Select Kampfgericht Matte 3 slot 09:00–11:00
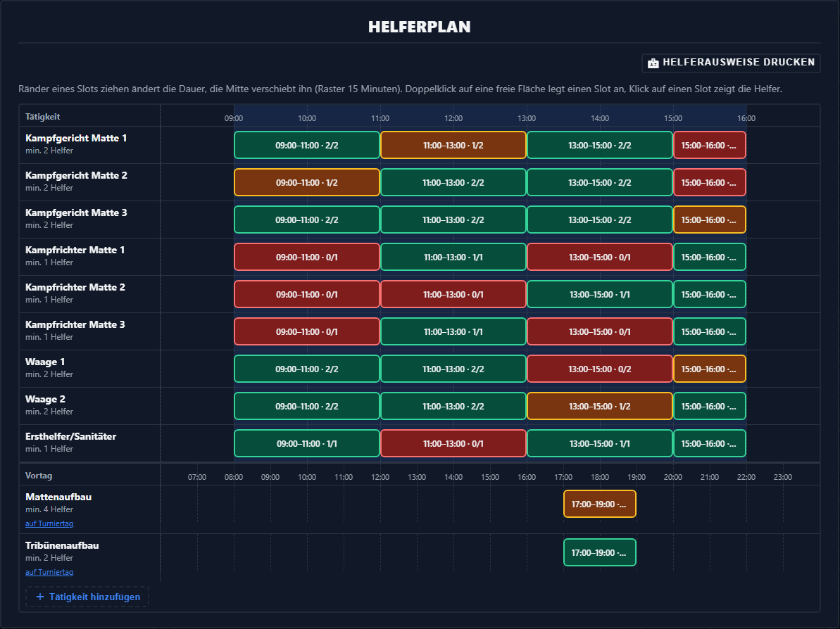840x629 pixels. tap(307, 220)
